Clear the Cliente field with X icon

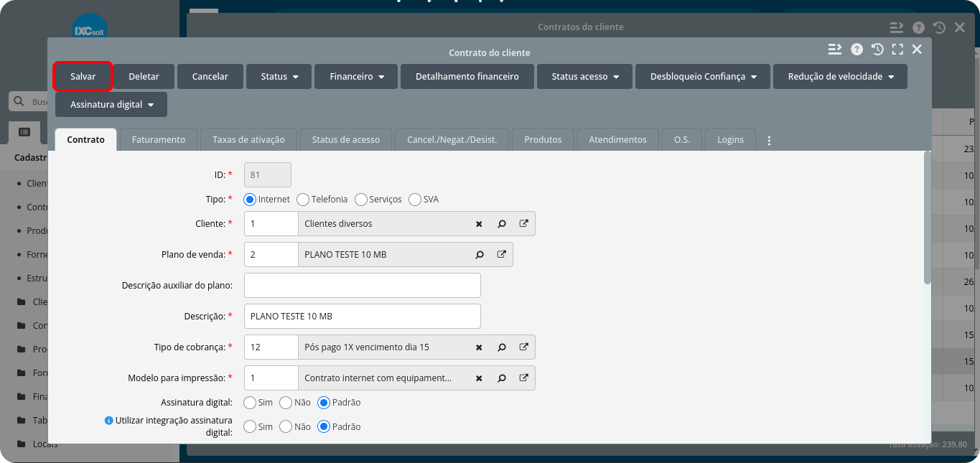479,224
